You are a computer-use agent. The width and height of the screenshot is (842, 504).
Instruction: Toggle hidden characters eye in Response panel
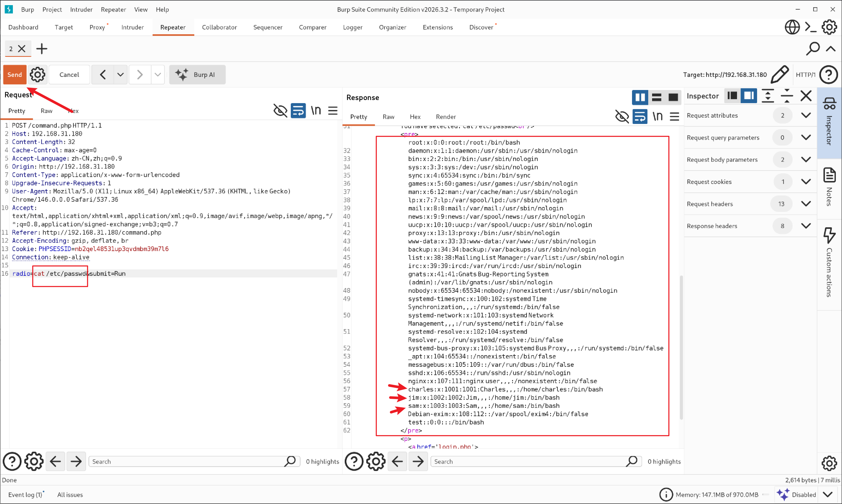point(622,116)
